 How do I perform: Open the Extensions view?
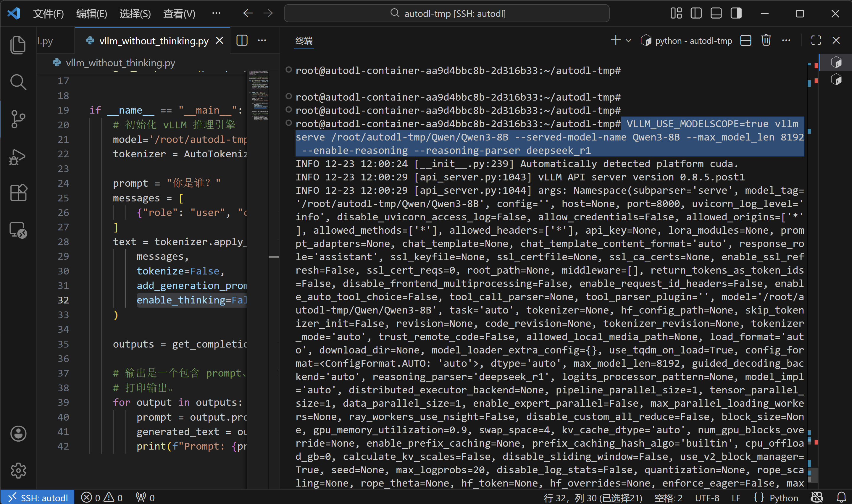coord(18,193)
